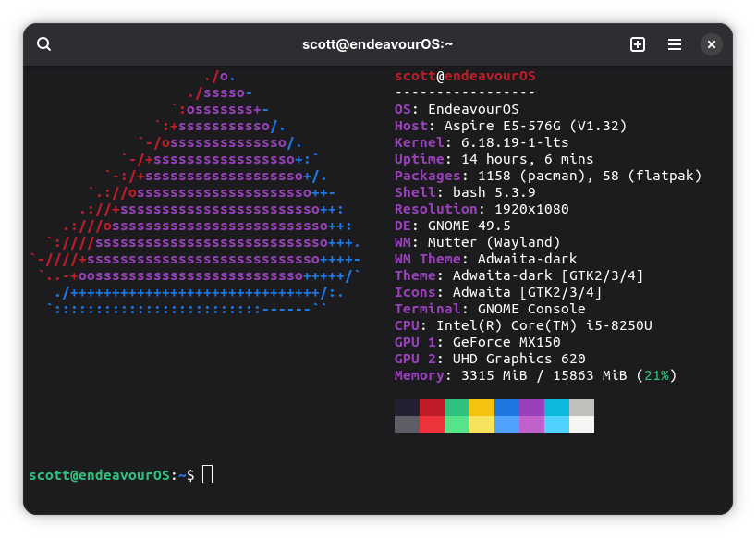
Task: Open the hamburger main menu
Action: point(675,44)
